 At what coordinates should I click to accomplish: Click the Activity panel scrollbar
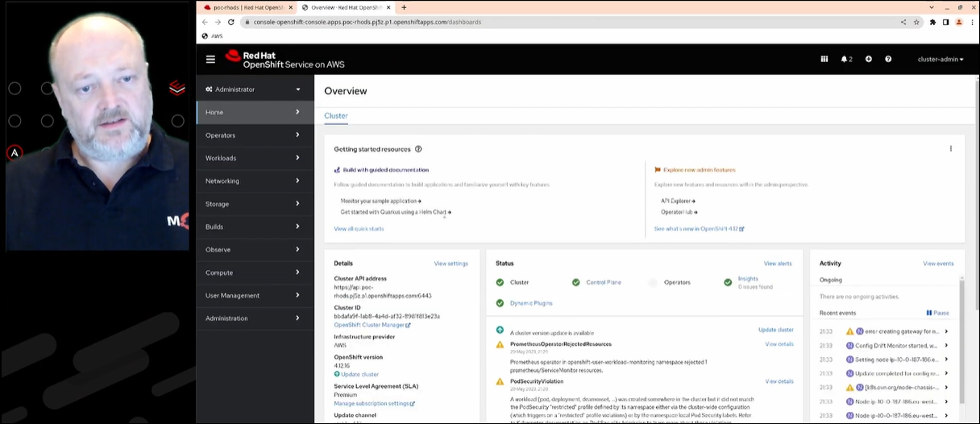961,339
